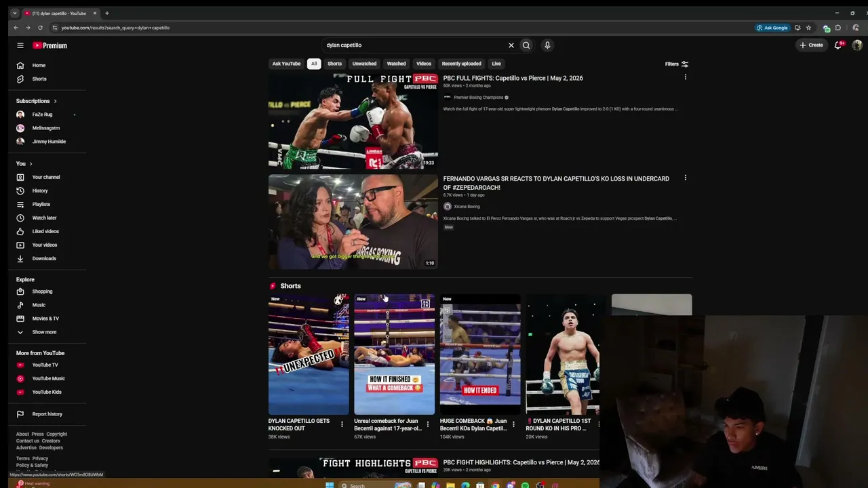Viewport: 868px width, 488px height.
Task: Go back with the browser arrow
Action: (16, 28)
